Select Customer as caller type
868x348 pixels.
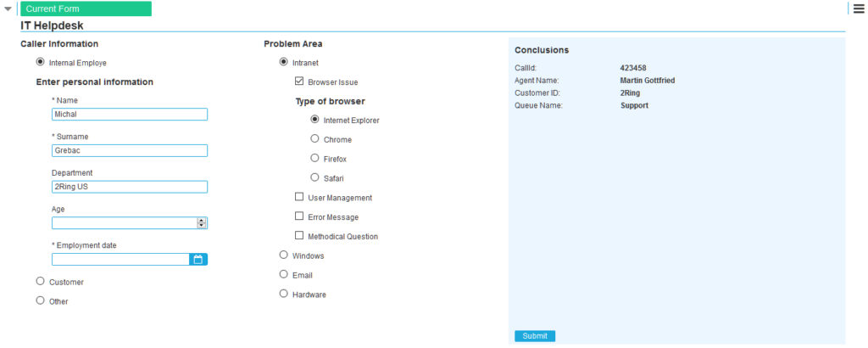41,281
